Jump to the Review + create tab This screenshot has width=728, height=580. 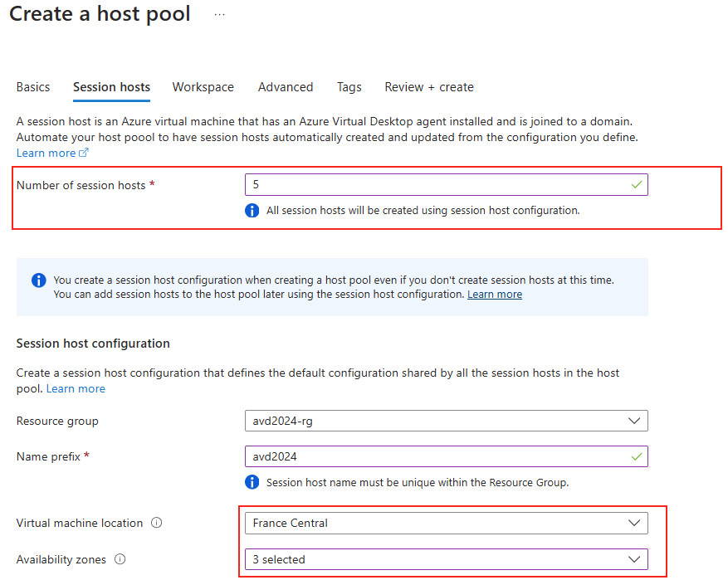click(x=429, y=87)
